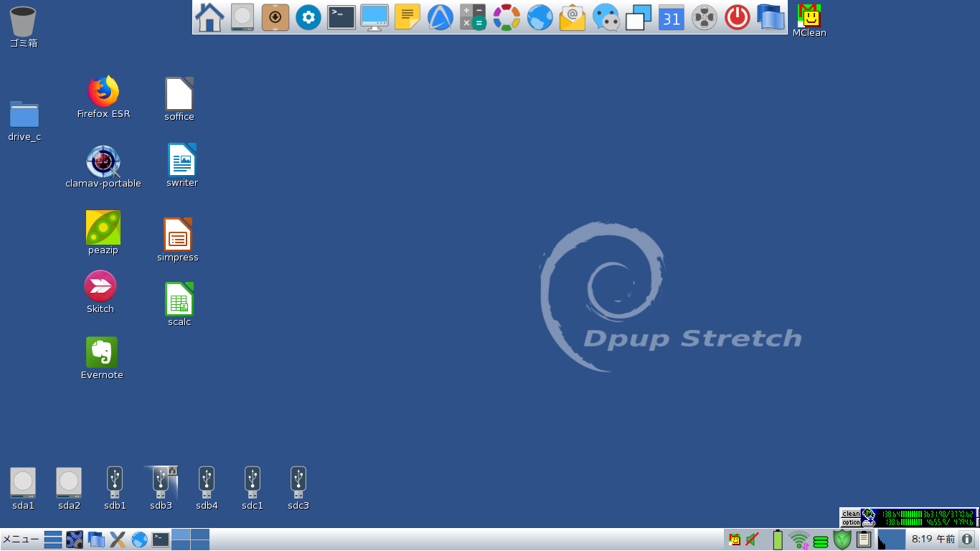The image size is (980, 551).
Task: Click the sdc1 USB drive icon
Action: [253, 489]
